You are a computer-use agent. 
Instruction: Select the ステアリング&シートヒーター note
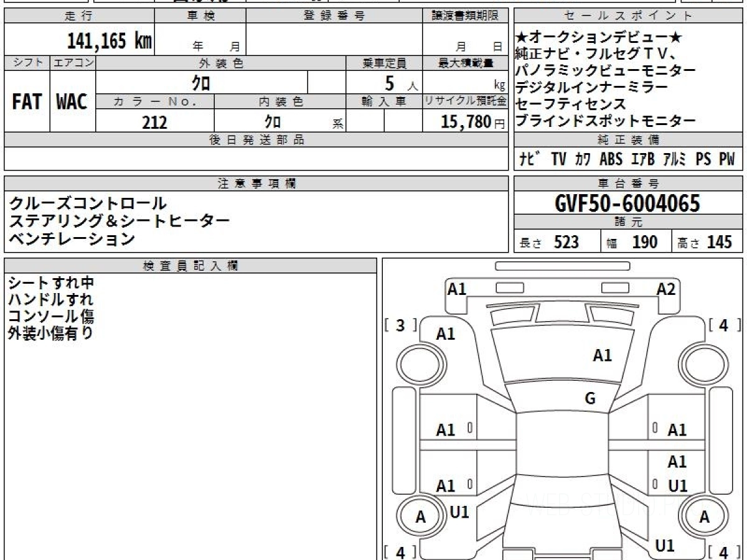(119, 220)
